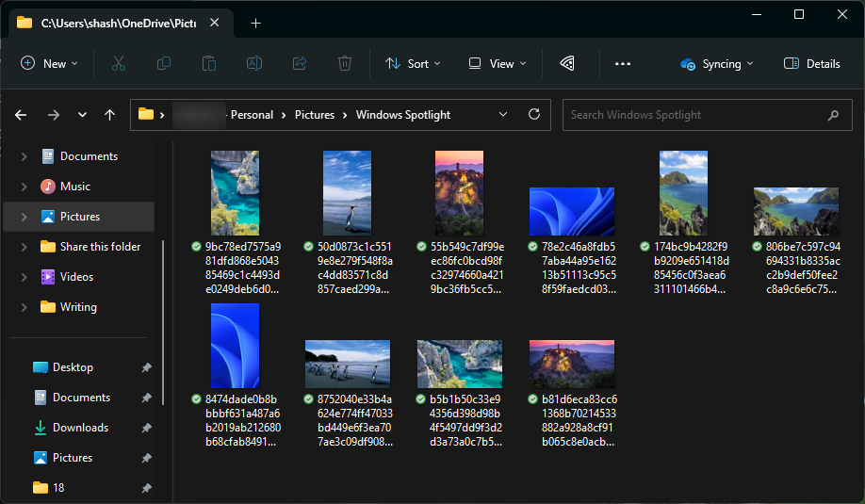This screenshot has height=504, width=865.
Task: Add a new File Explorer tab
Action: pyautogui.click(x=255, y=24)
